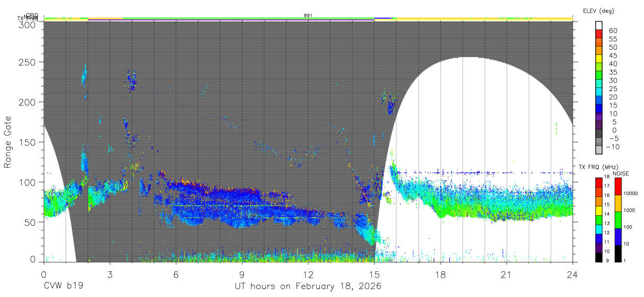Click the ELEV (deg) legend title
This screenshot has width=644, height=297.
(598, 10)
